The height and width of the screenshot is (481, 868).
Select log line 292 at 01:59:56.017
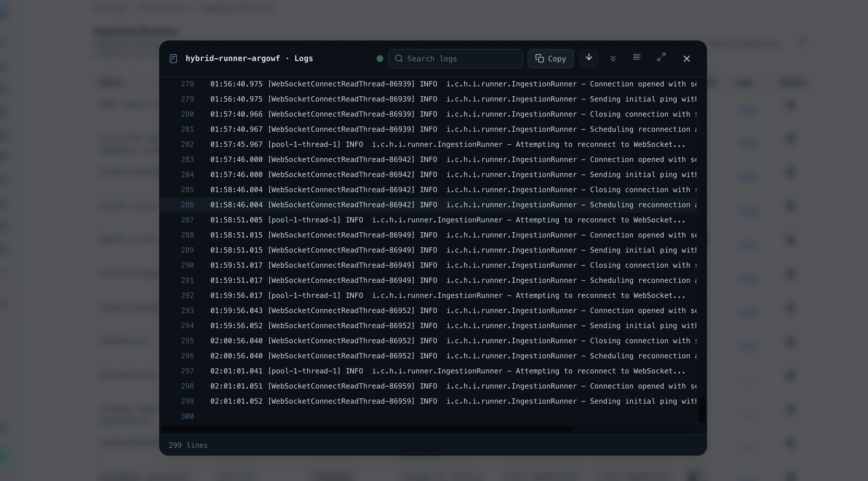tap(428, 295)
